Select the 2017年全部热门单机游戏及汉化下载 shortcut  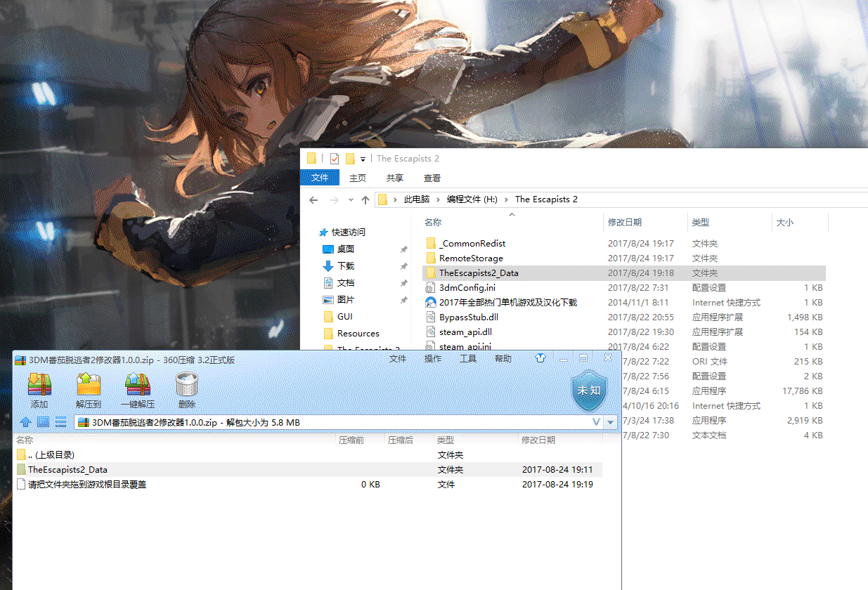coord(623,302)
